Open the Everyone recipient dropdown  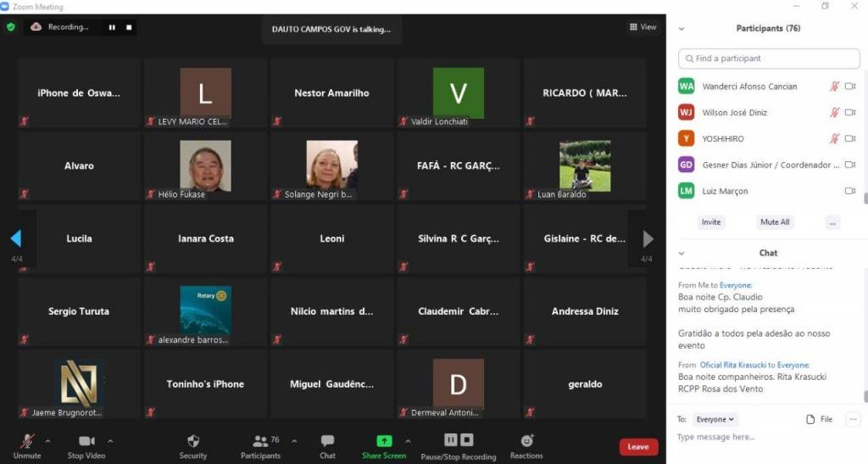[715, 419]
